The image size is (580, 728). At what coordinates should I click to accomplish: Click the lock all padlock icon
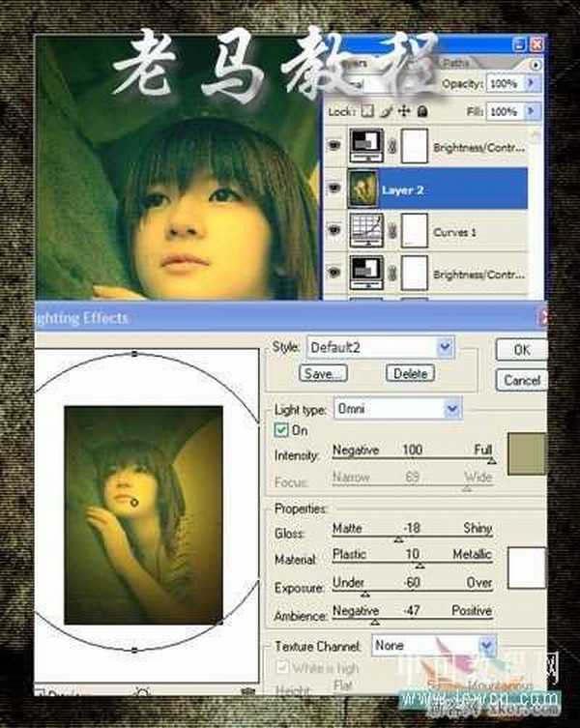click(x=422, y=112)
